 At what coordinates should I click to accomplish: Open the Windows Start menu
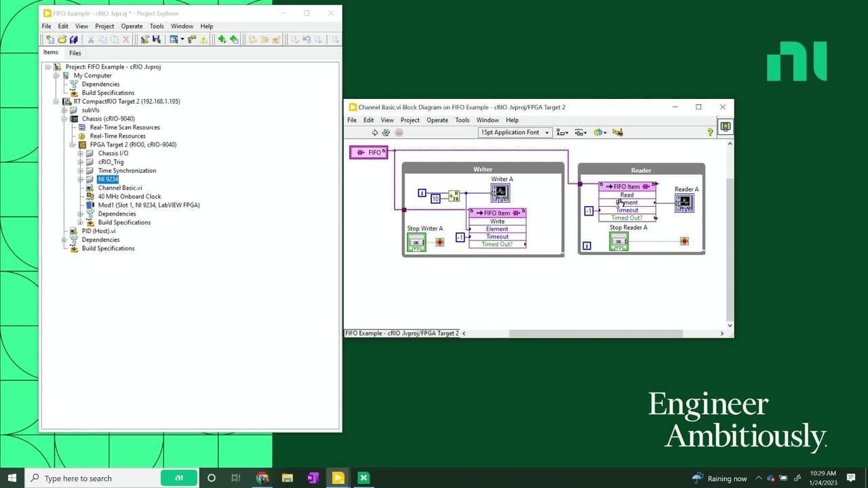coord(12,479)
